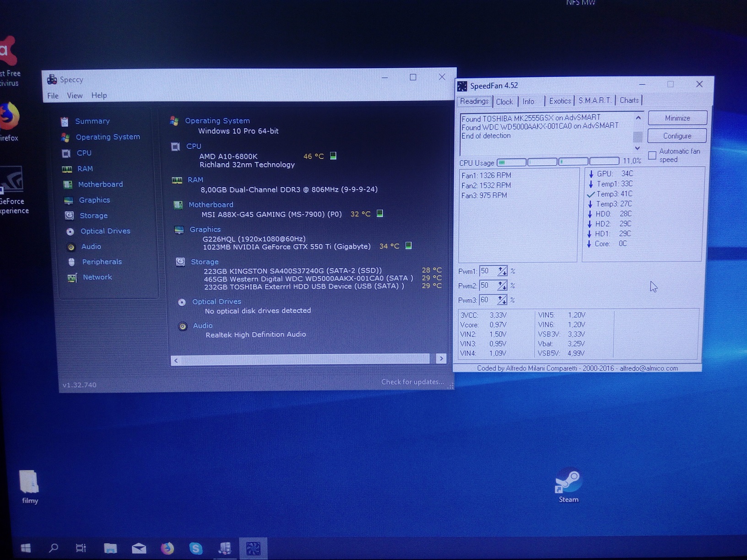Screen dimensions: 747x560
Task: Click the Minimize button in SpeedFan
Action: click(x=677, y=118)
